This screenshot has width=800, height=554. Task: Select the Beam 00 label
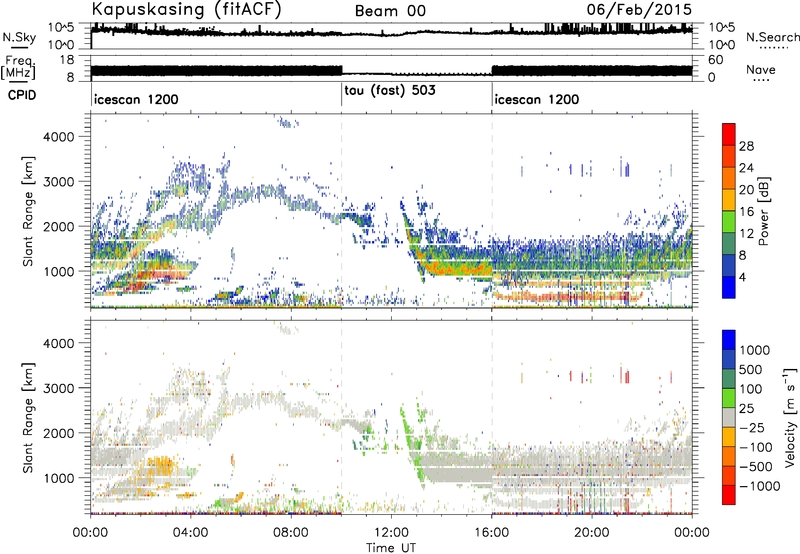390,11
